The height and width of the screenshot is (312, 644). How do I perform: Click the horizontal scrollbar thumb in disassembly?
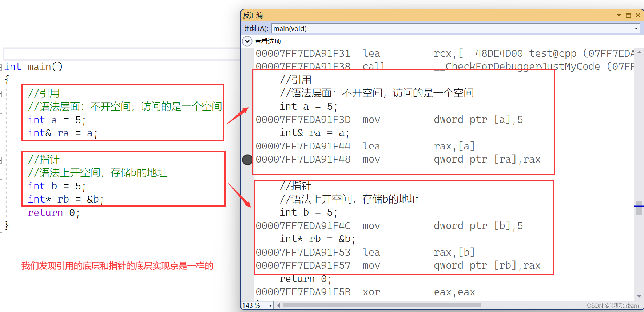[382, 305]
